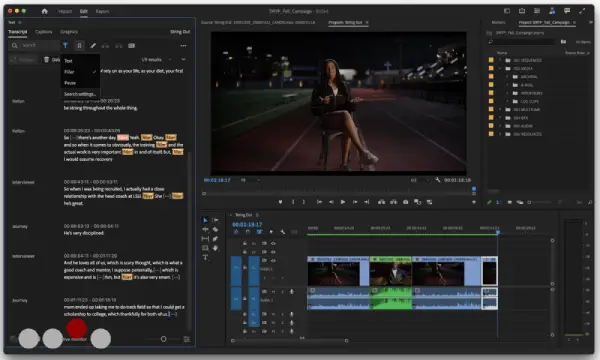Open Program monitor wrench settings
This screenshot has width=600, height=360.
tap(438, 180)
